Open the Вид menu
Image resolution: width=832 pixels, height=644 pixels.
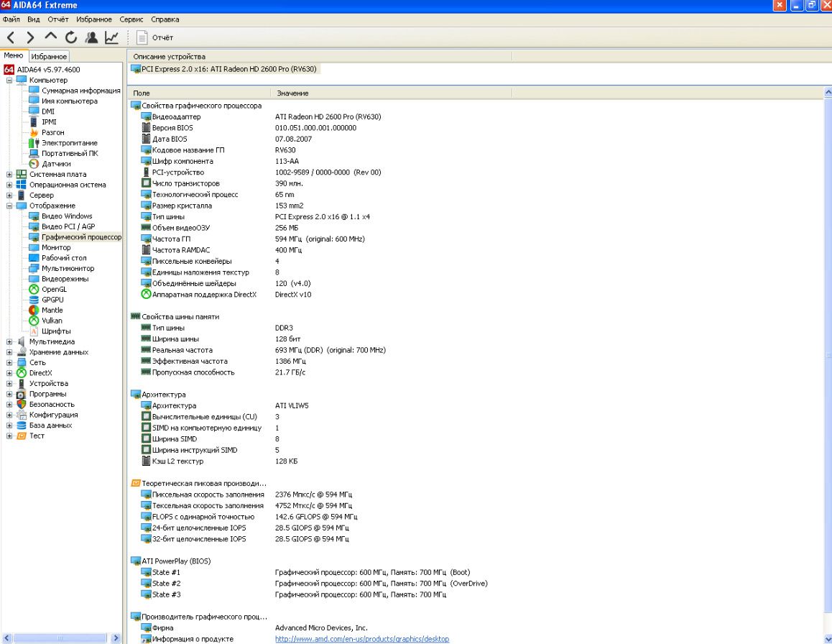coord(34,19)
